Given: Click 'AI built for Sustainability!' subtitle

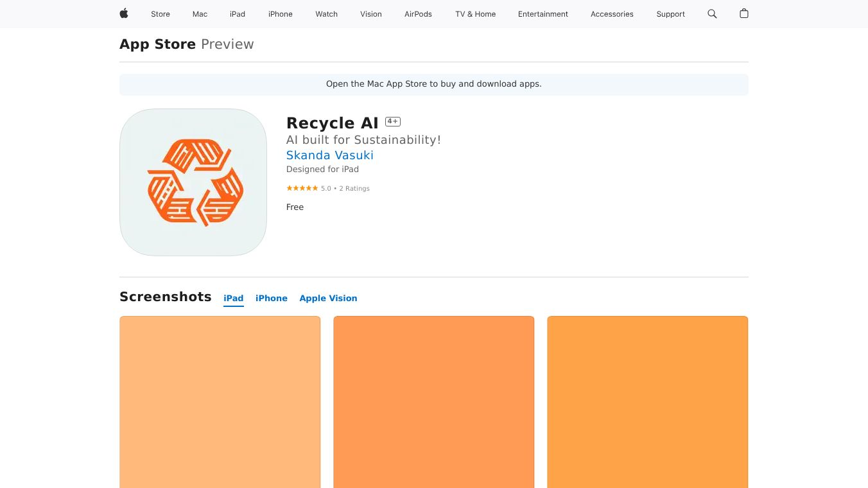Looking at the screenshot, I should pos(363,139).
